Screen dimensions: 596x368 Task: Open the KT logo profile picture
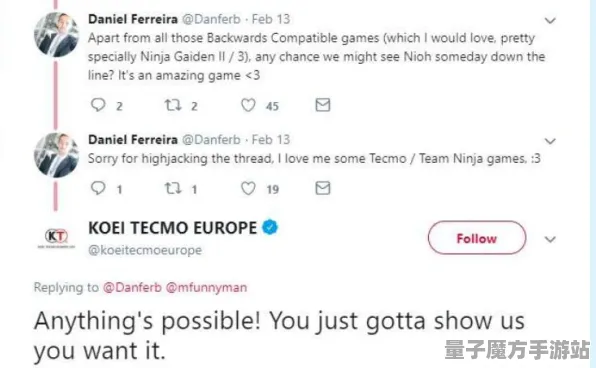point(56,238)
